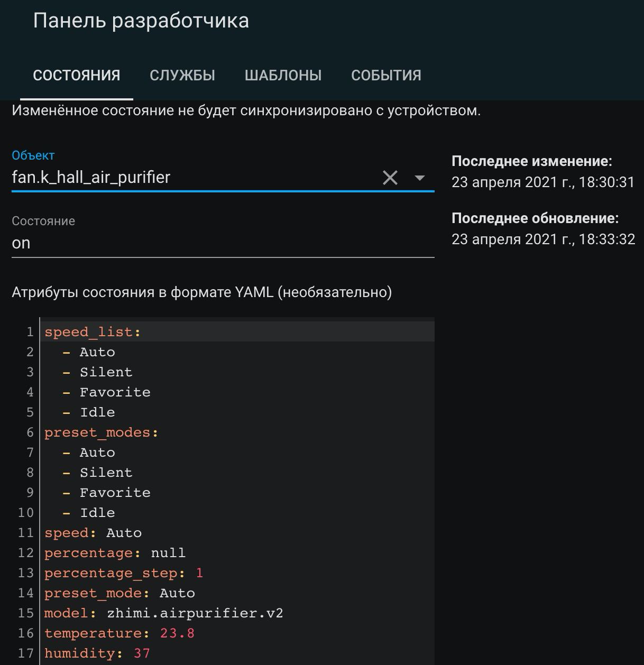The height and width of the screenshot is (665, 644).
Task: Clear the entity field with the X icon
Action: [x=390, y=178]
